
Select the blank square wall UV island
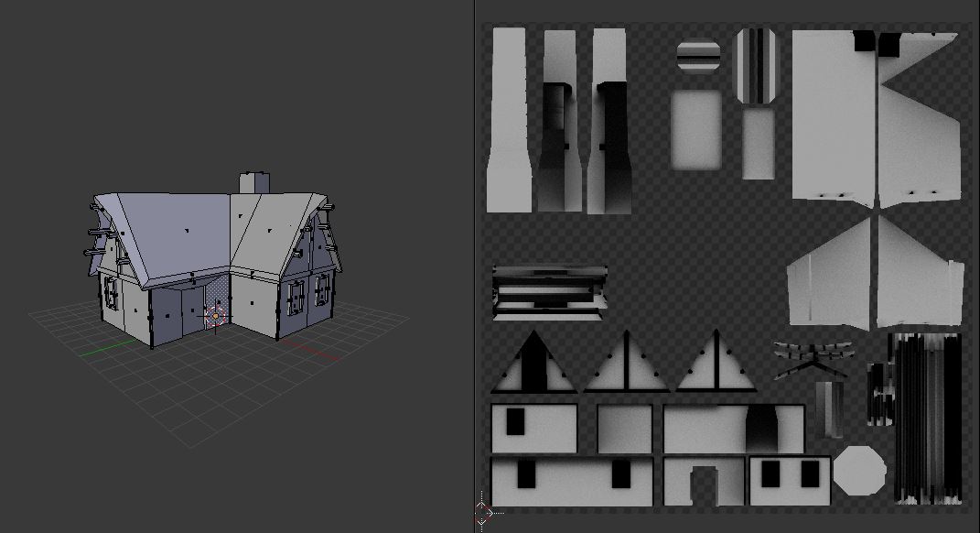(x=624, y=429)
